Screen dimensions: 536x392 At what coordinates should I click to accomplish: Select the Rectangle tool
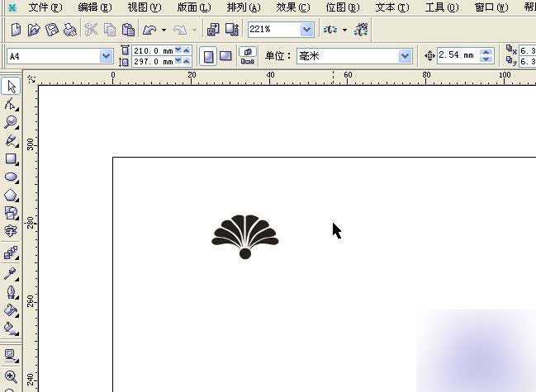(x=11, y=158)
